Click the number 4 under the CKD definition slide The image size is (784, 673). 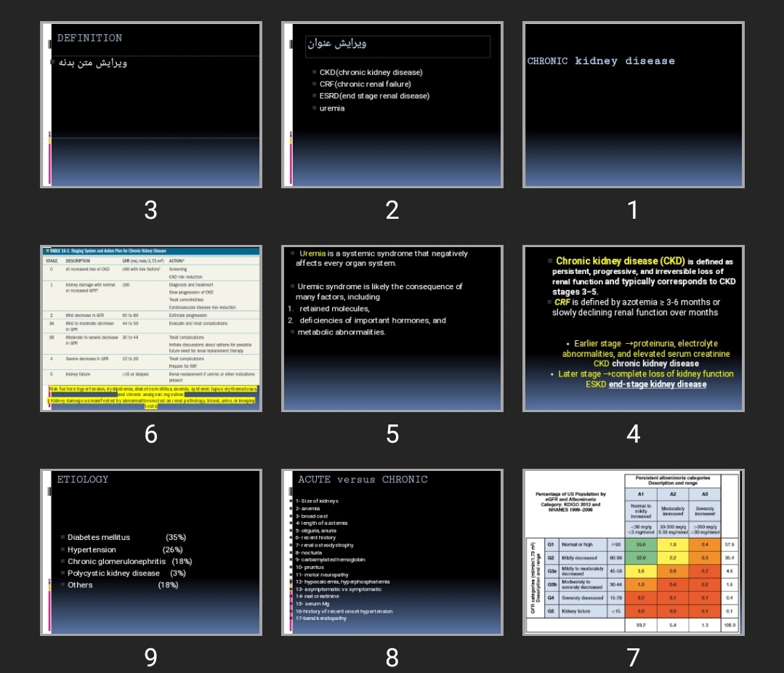click(633, 434)
